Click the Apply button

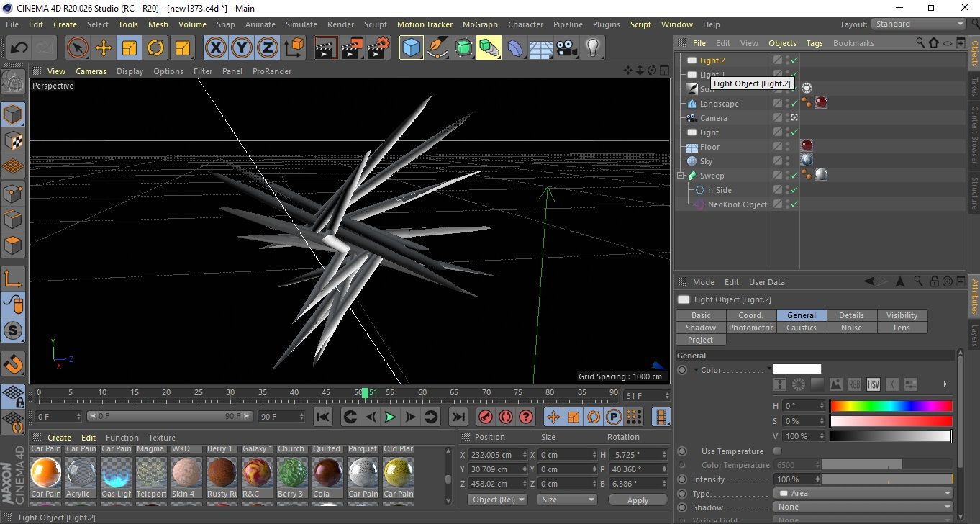point(638,500)
